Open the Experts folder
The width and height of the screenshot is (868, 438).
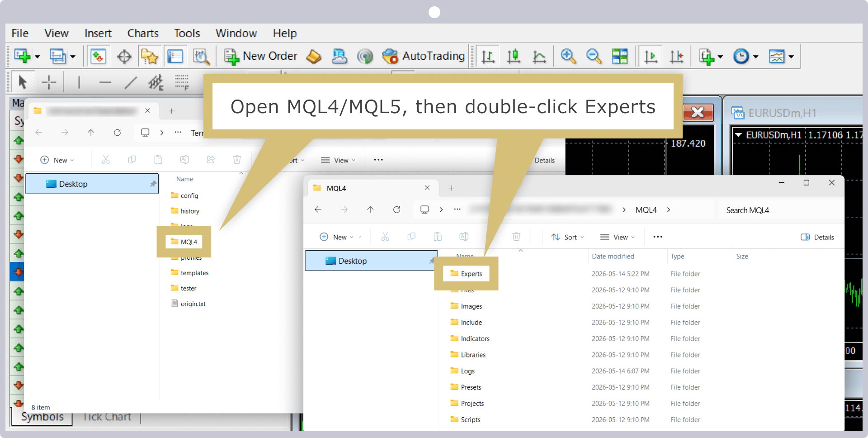(466, 274)
